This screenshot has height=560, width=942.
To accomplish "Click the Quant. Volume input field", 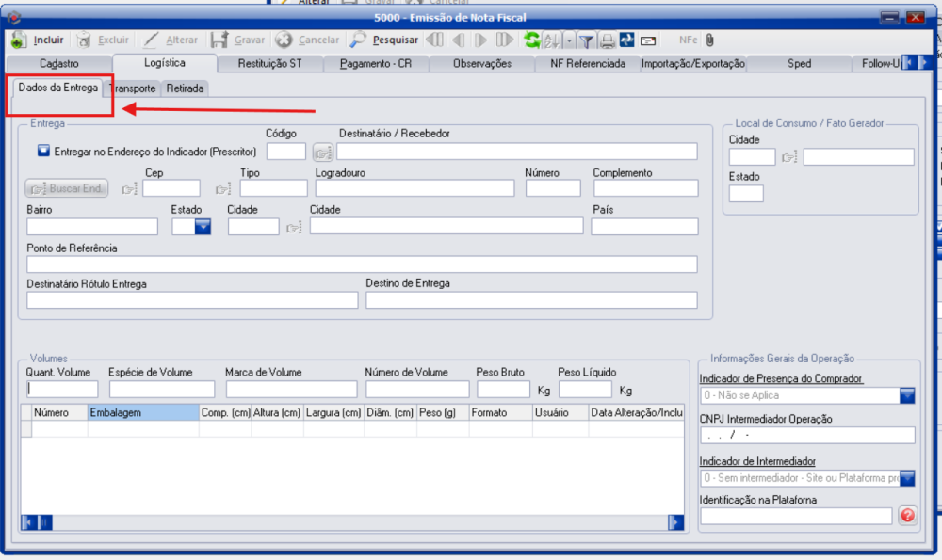I will [62, 389].
